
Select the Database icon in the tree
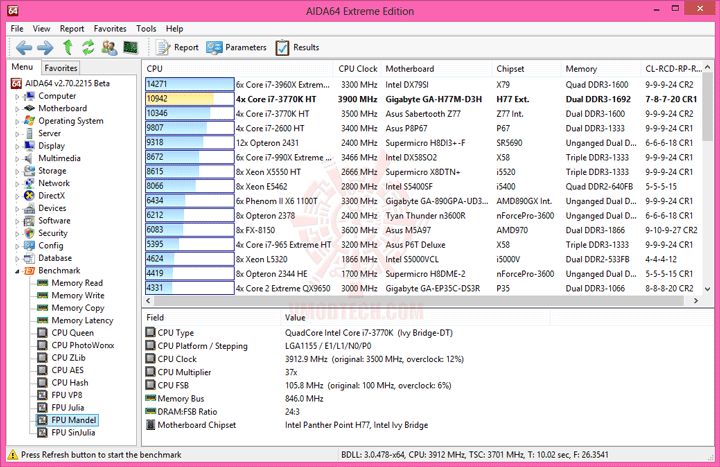pos(29,258)
